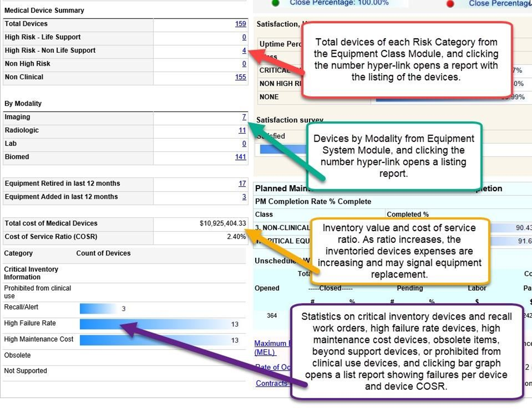Open the Biomed modality count link
532x413 pixels.
pyautogui.click(x=240, y=157)
